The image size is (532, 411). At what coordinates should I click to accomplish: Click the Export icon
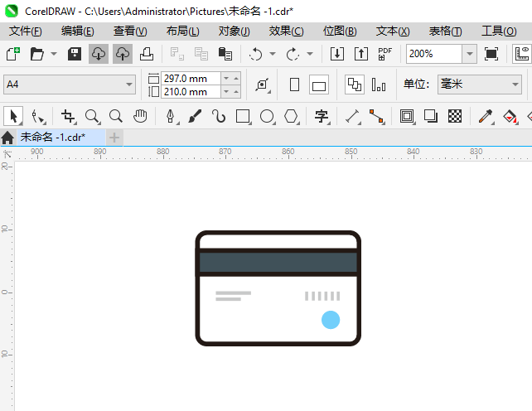(361, 54)
